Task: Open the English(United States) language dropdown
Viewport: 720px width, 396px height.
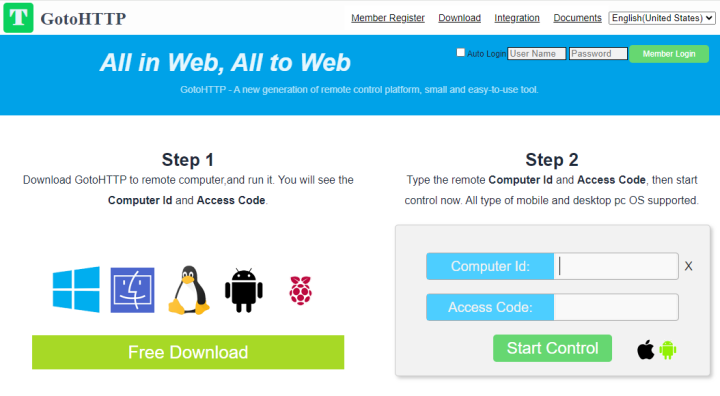Action: pos(662,18)
